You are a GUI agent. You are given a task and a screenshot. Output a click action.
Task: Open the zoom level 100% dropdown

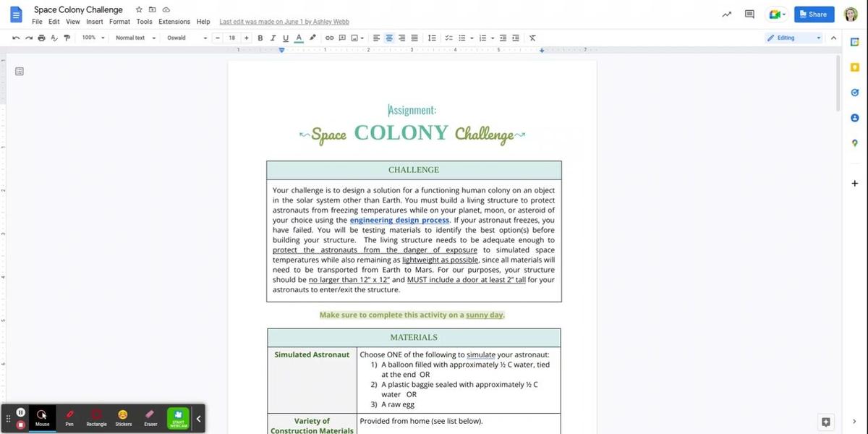tap(93, 38)
